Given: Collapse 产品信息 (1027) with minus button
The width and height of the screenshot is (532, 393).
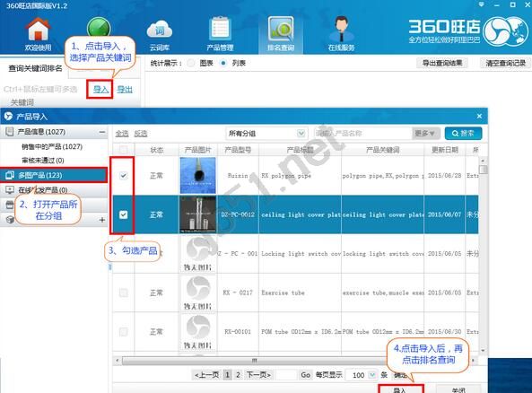Looking at the screenshot, I should pyautogui.click(x=101, y=132).
